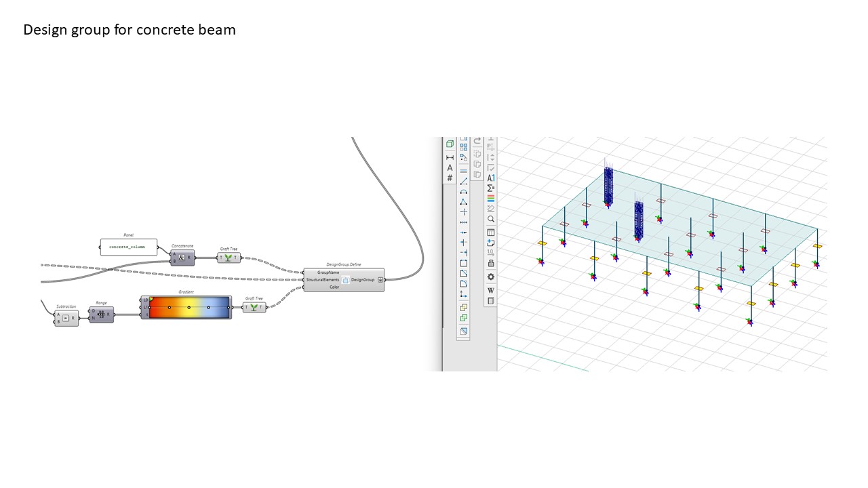This screenshot has height=488, width=868.
Task: Click the 'concrete_column' panel text
Action: pos(128,247)
